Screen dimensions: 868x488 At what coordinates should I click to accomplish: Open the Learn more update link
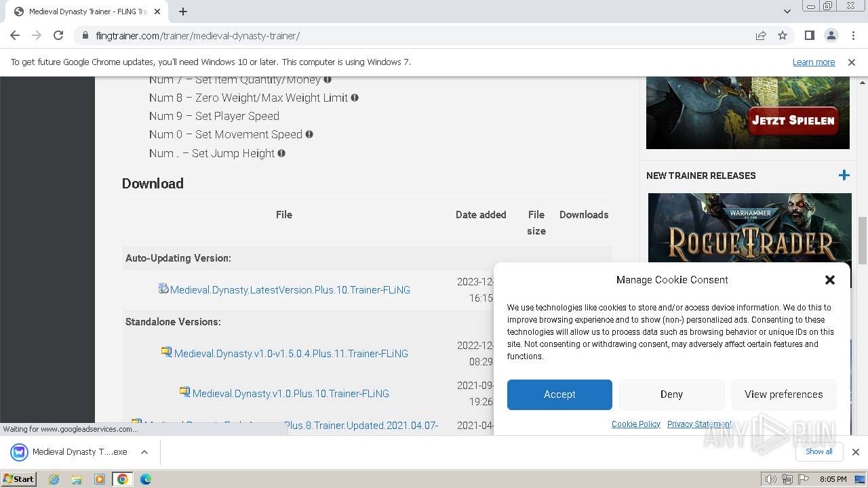click(x=814, y=62)
